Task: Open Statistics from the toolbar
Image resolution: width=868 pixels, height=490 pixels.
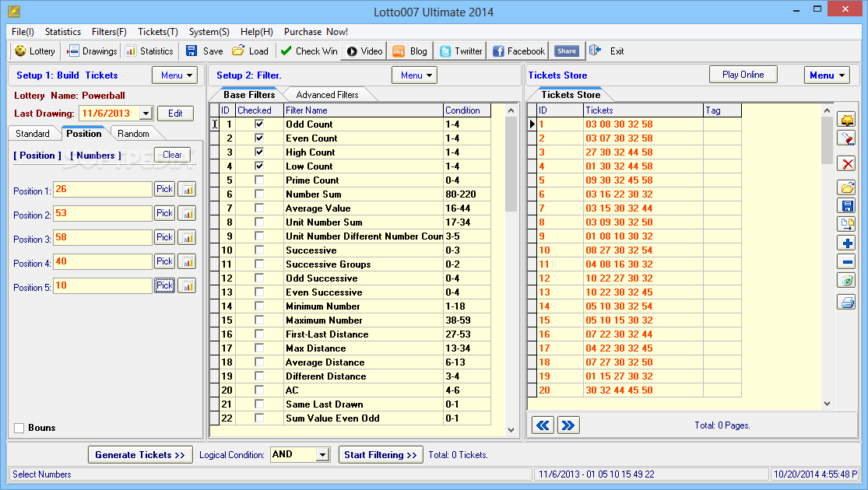Action: (x=149, y=51)
